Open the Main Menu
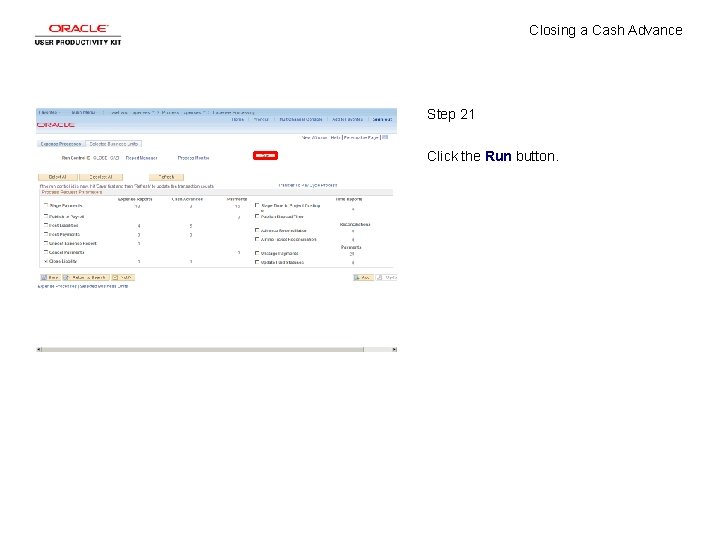The height and width of the screenshot is (540, 720). point(84,112)
